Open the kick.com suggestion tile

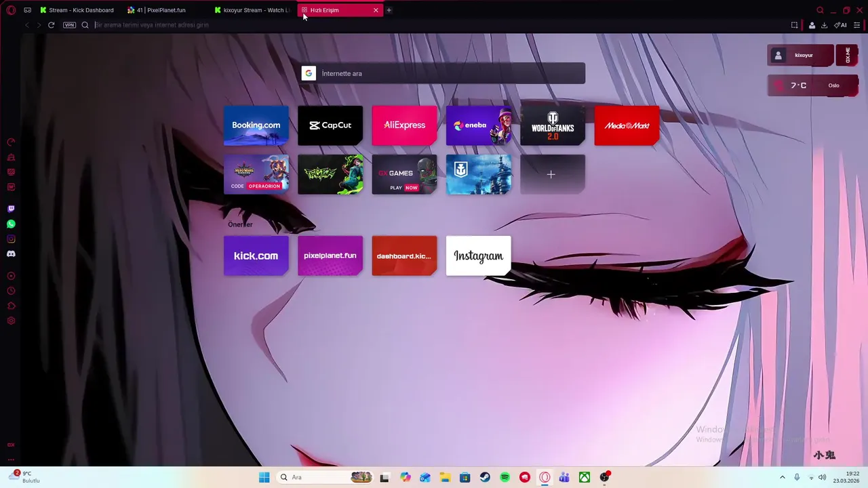tap(256, 256)
